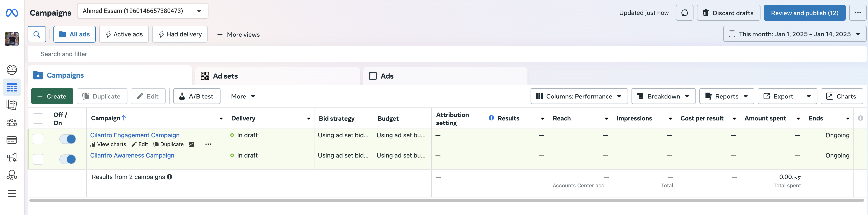Focus the Search and filter field
Image resolution: width=868 pixels, height=215 pixels.
click(x=447, y=54)
